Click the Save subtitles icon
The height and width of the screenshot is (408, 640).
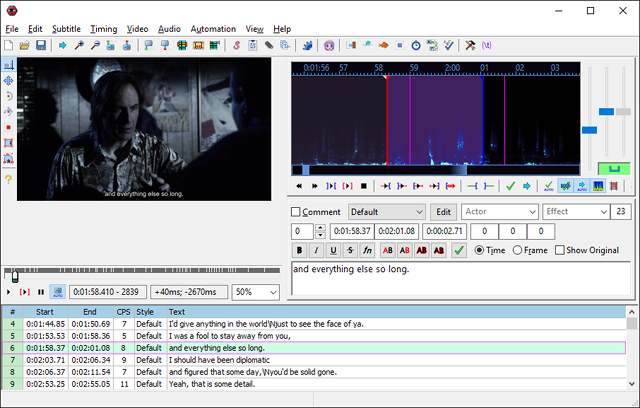41,45
